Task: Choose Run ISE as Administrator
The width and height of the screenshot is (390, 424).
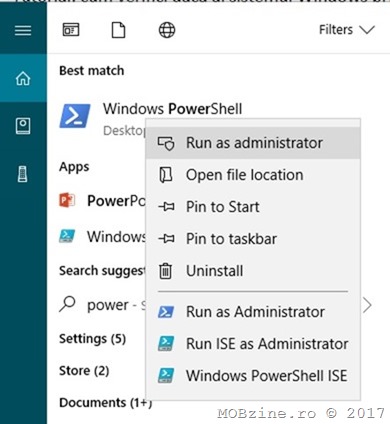Action: coord(253,344)
